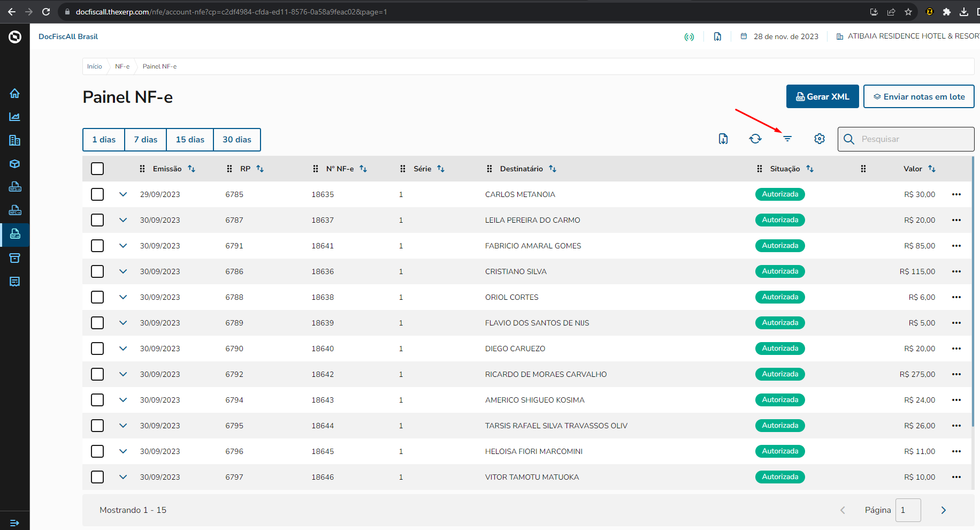Click drag handle of RP column
Viewport: 980px width, 530px height.
tap(229, 169)
